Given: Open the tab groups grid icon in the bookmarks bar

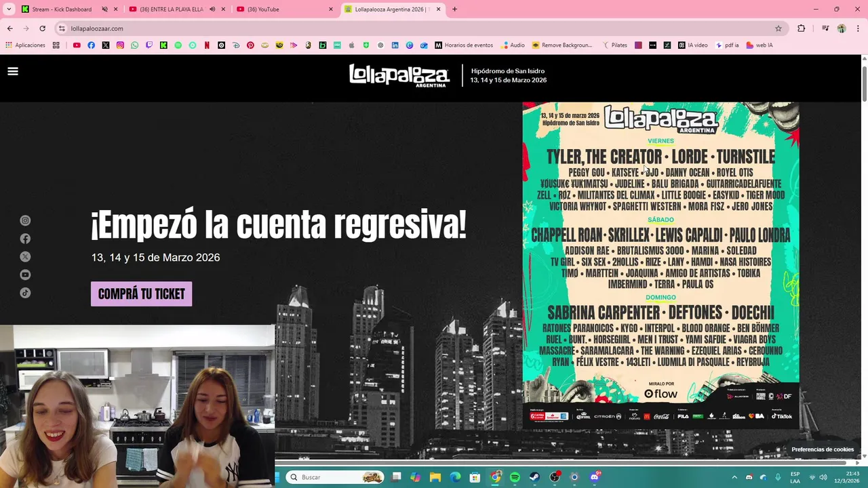Looking at the screenshot, I should pyautogui.click(x=56, y=45).
